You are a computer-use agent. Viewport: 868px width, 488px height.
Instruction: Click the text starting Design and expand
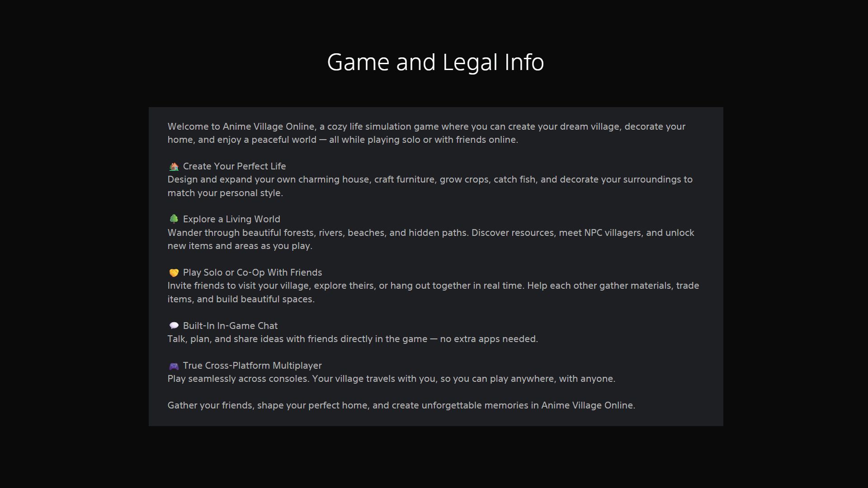tap(429, 179)
